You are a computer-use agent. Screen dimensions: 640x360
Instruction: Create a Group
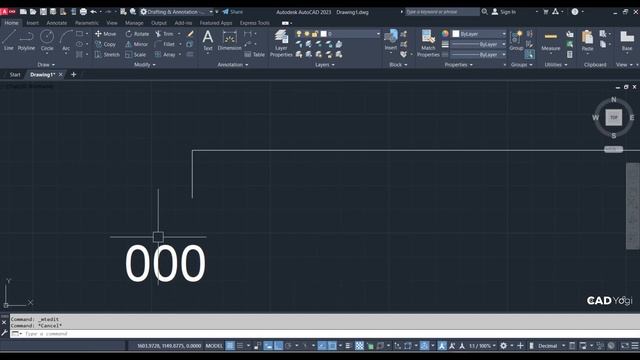tap(516, 40)
